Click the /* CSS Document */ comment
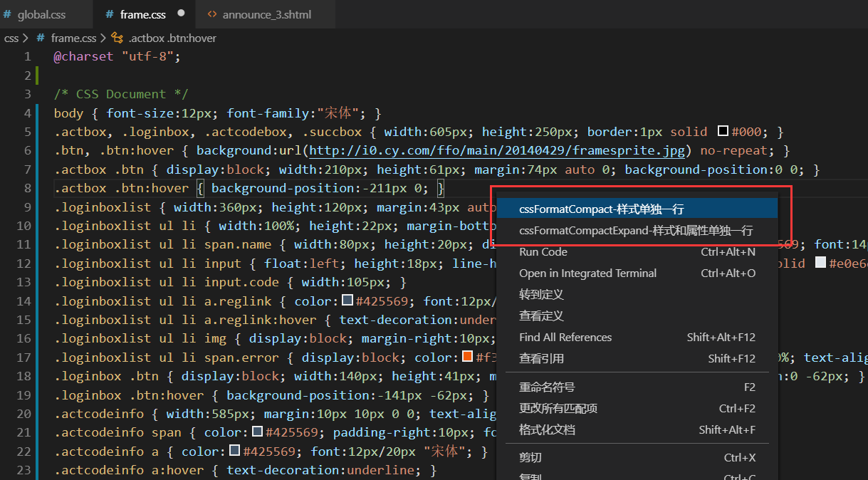868x480 pixels. [121, 94]
